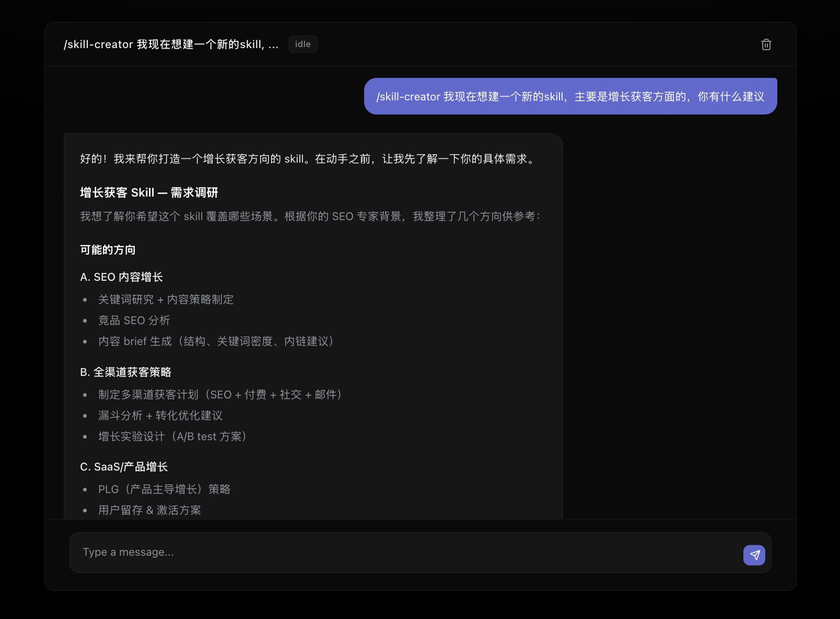This screenshot has height=619, width=840.
Task: Select the heading 增长获客 Skill — 需求调研
Action: tap(149, 193)
